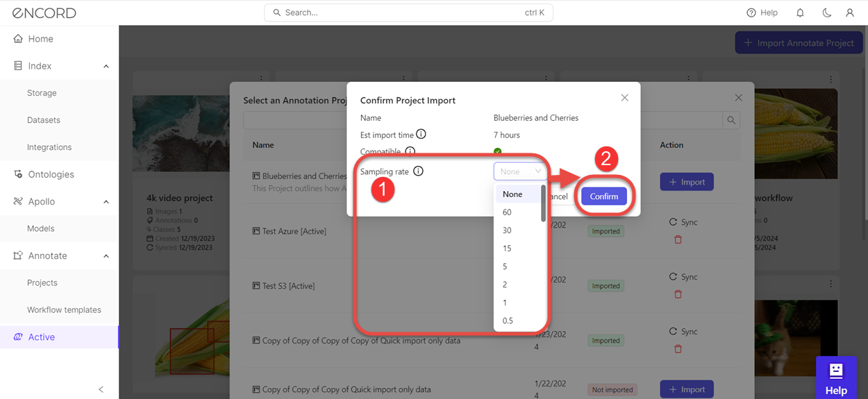
Task: Open the user account icon
Action: point(850,12)
